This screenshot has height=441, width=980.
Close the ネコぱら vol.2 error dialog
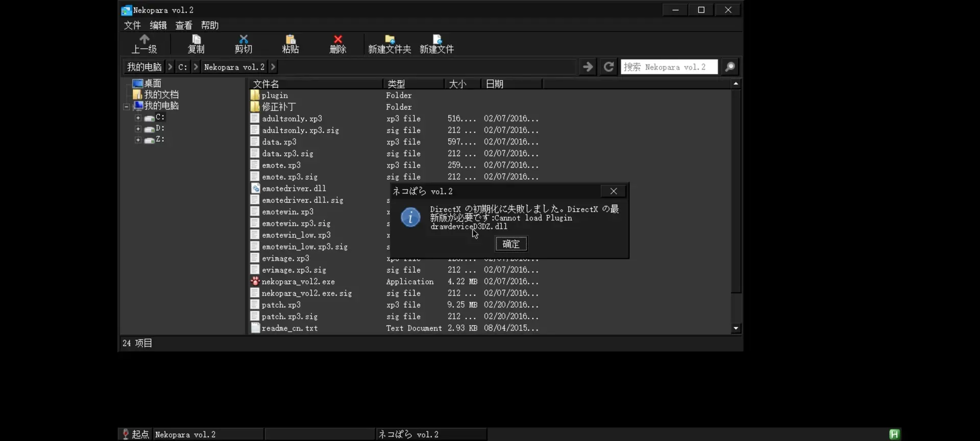tap(614, 191)
